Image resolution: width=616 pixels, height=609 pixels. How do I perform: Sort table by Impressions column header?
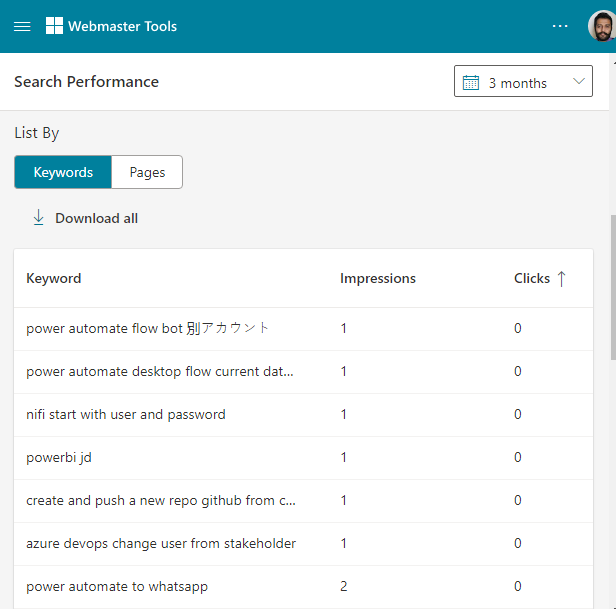(378, 278)
